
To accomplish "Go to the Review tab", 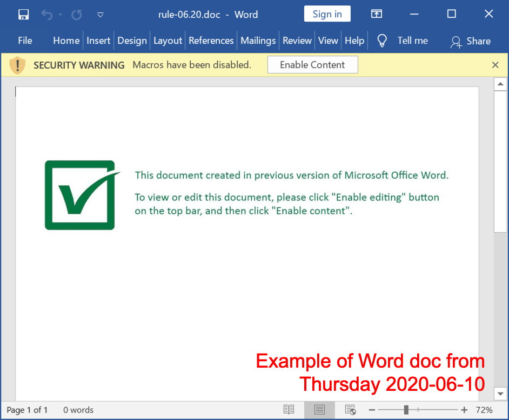I will [297, 40].
